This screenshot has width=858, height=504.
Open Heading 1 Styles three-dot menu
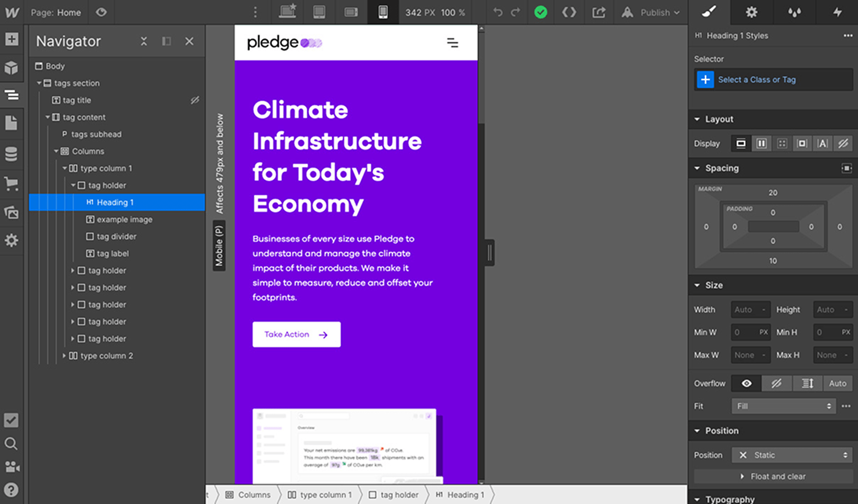tap(847, 36)
